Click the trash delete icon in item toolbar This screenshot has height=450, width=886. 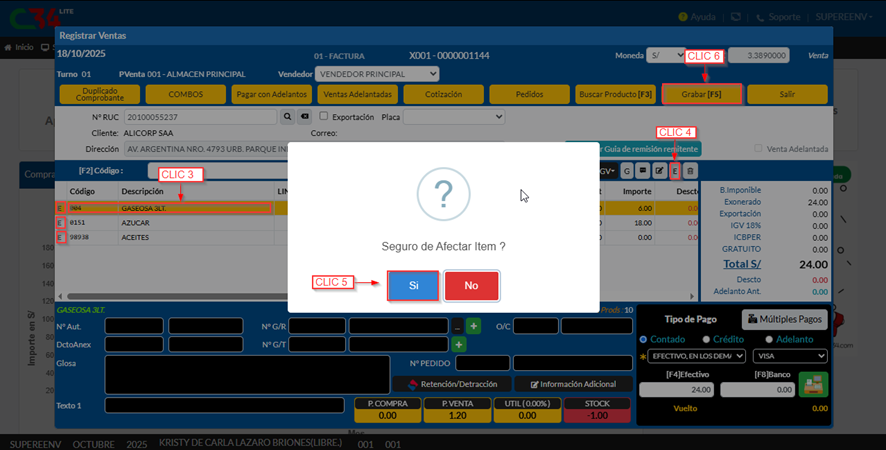click(690, 171)
